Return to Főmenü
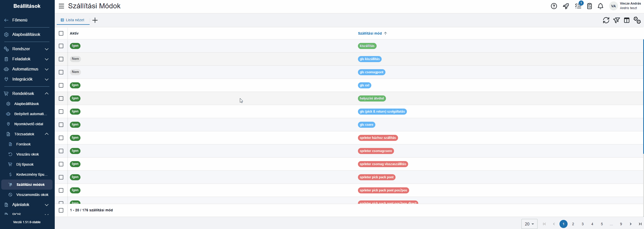Screen dimensions: 644x229 (20, 20)
